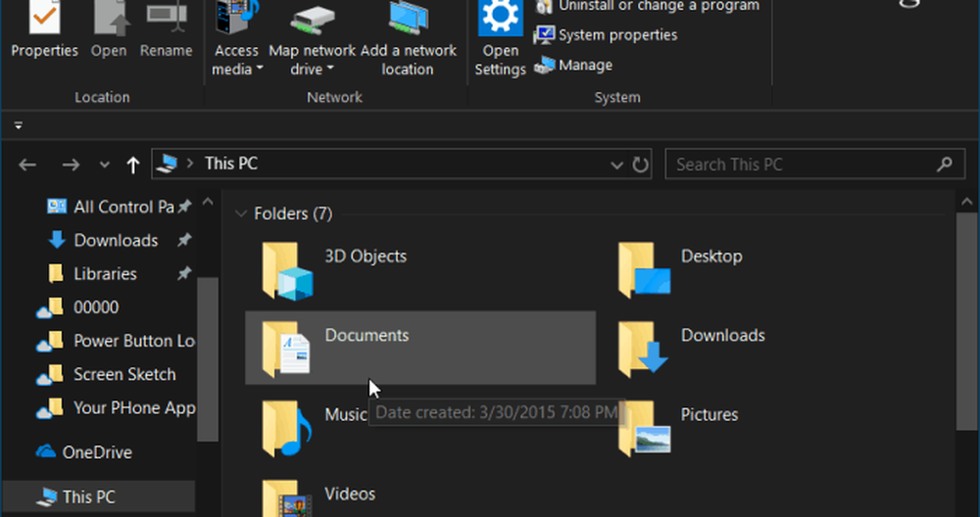Click the Open Settings gear icon

501,20
